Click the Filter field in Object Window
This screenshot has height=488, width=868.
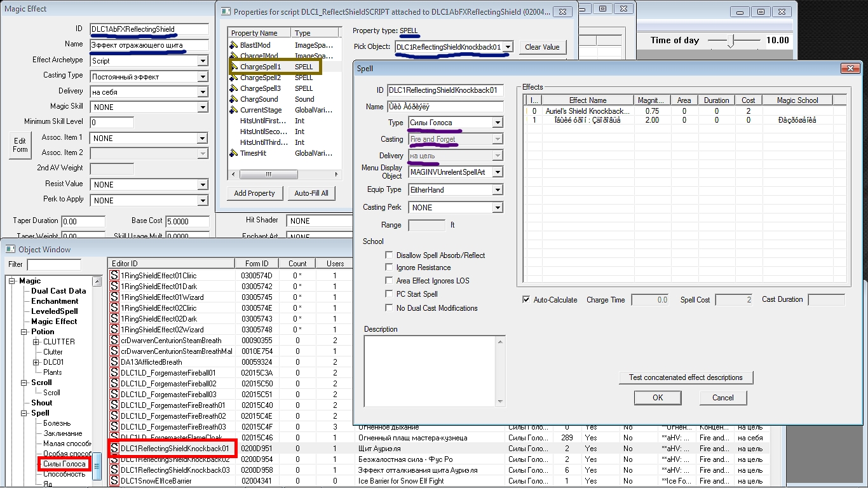[54, 264]
